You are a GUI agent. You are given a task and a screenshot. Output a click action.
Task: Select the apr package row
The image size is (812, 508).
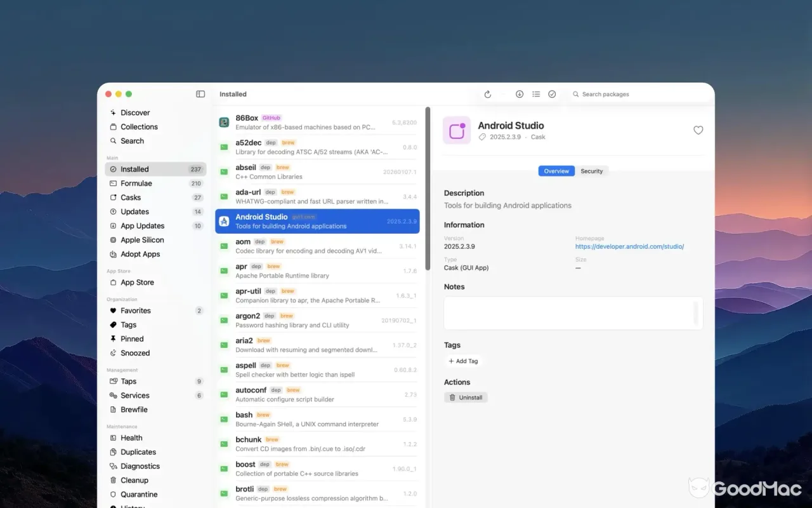(317, 271)
